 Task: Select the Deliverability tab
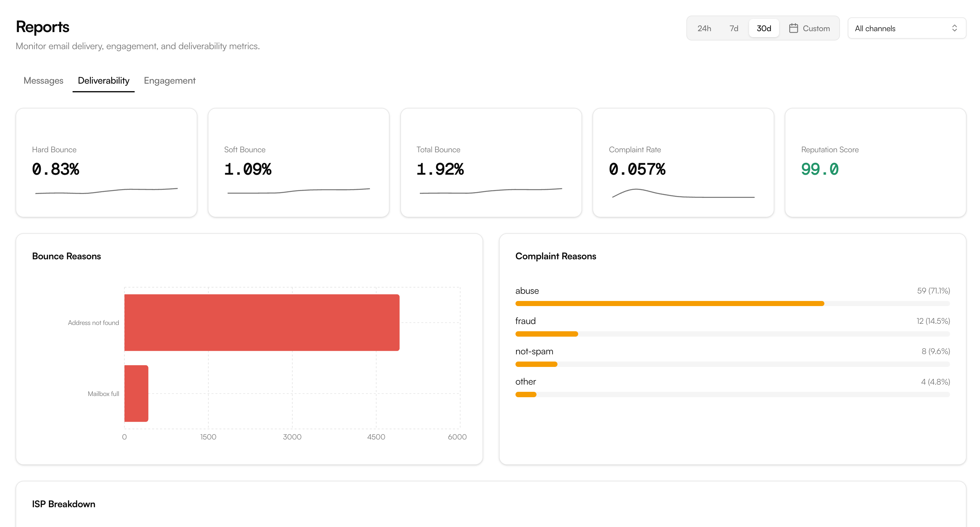103,81
